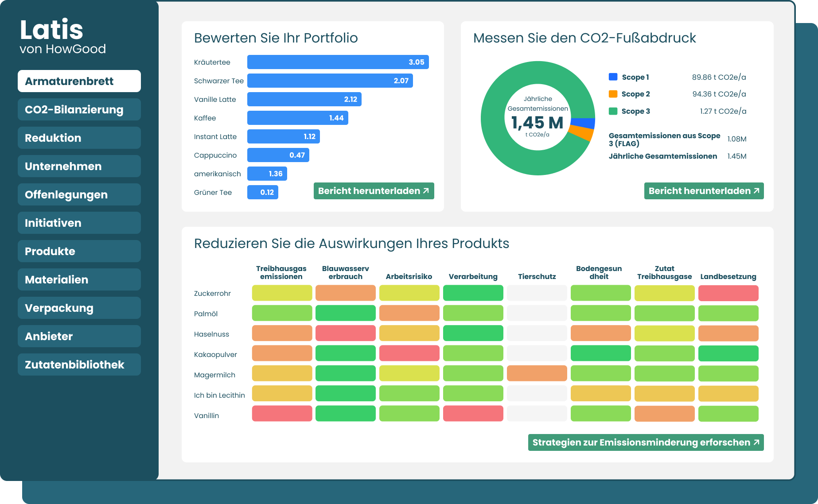Click the orange Scope 2 legend swatch

click(613, 94)
